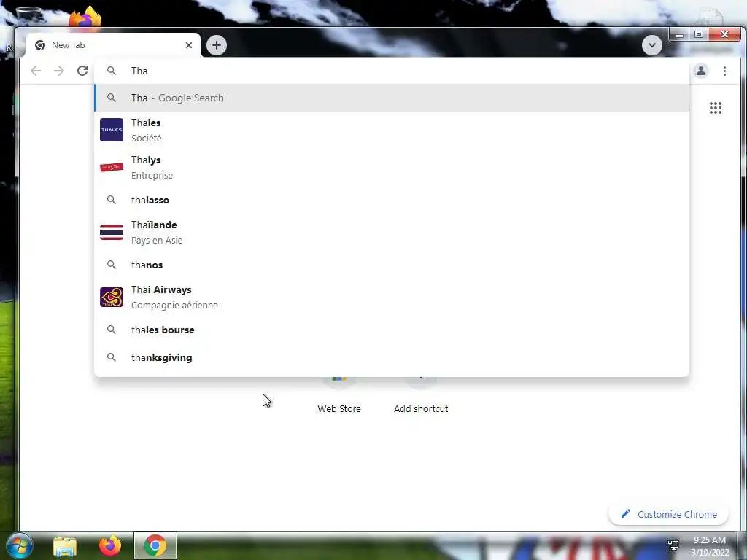Open the tab search dropdown chevron
The image size is (747, 560).
pos(651,45)
